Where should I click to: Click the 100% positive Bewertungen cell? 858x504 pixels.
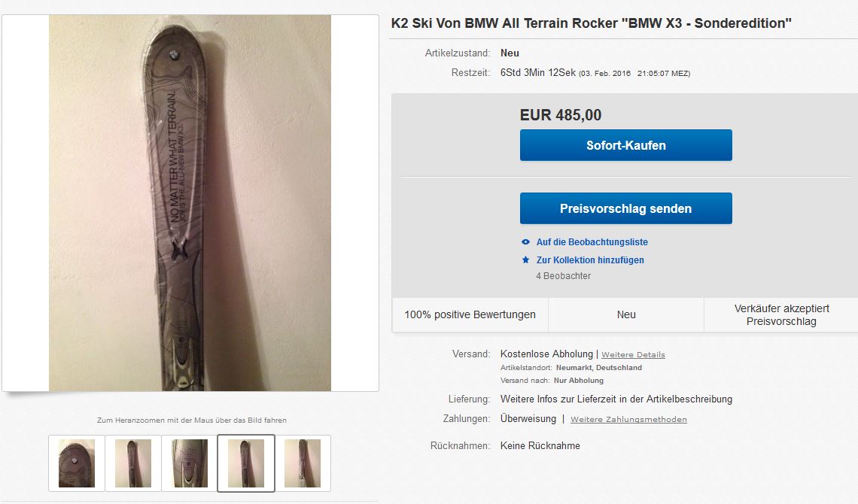click(470, 315)
